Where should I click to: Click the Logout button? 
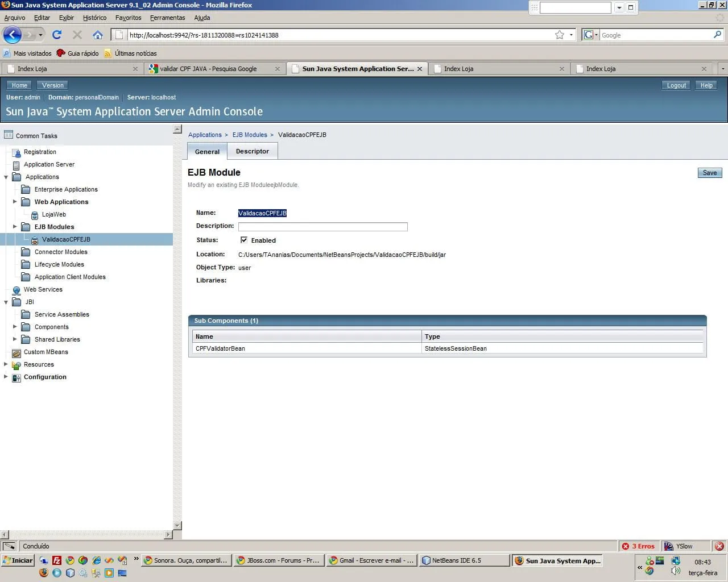[x=676, y=85]
